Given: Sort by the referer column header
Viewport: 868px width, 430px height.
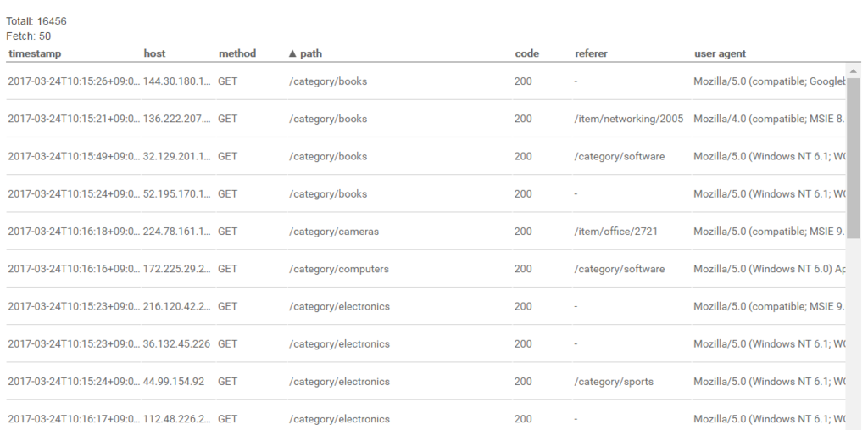Looking at the screenshot, I should click(591, 53).
